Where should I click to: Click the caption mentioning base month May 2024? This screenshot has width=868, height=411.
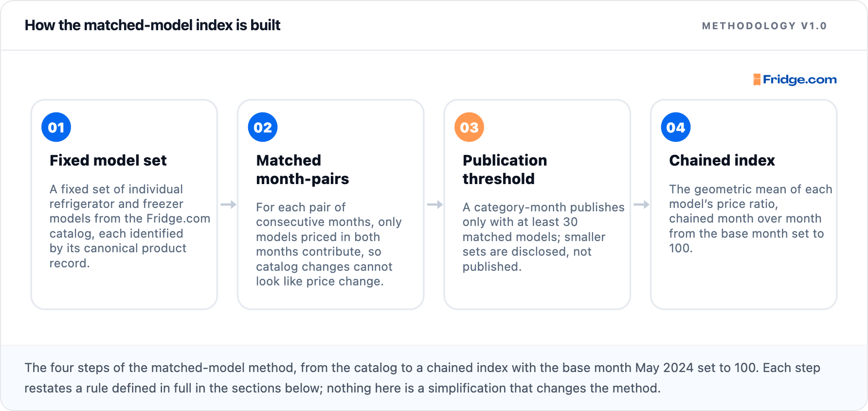tap(422, 378)
